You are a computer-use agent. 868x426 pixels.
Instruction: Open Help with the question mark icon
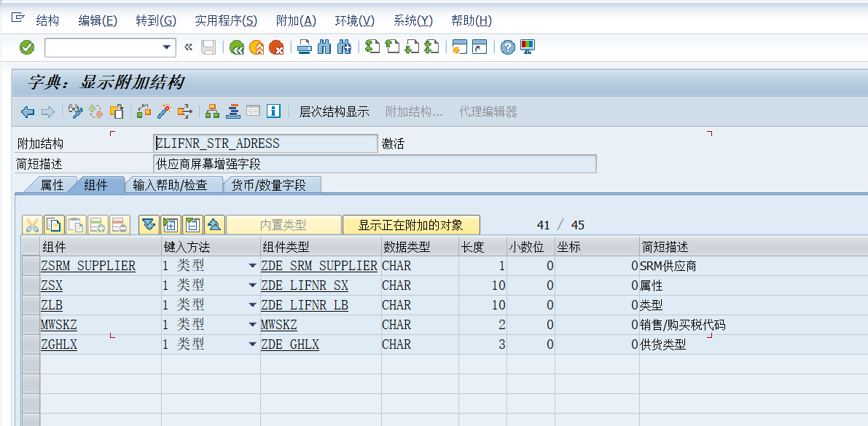click(508, 47)
